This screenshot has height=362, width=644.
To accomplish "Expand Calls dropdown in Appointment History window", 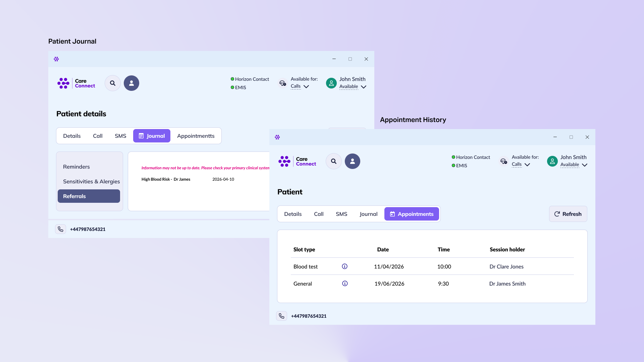I will point(521,165).
